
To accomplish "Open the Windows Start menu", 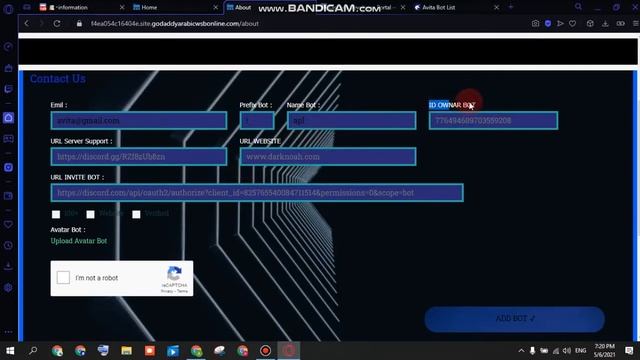I will pyautogui.click(x=10, y=351).
